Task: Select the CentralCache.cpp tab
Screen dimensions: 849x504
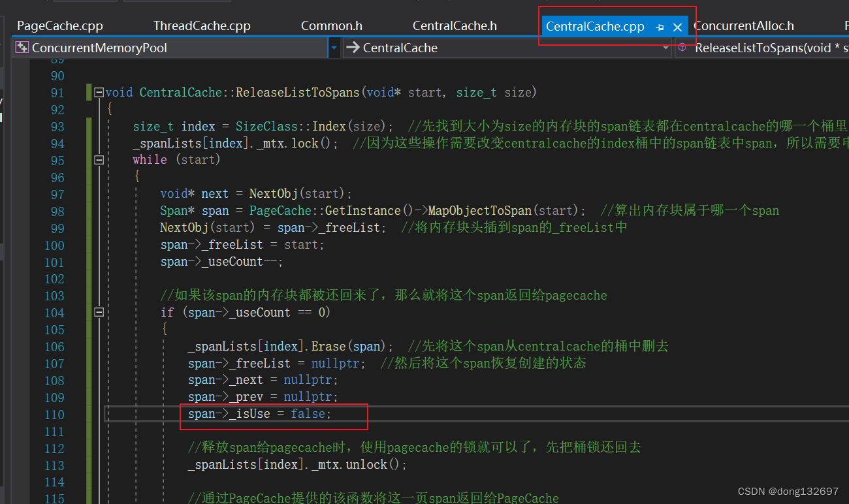Action: 595,27
